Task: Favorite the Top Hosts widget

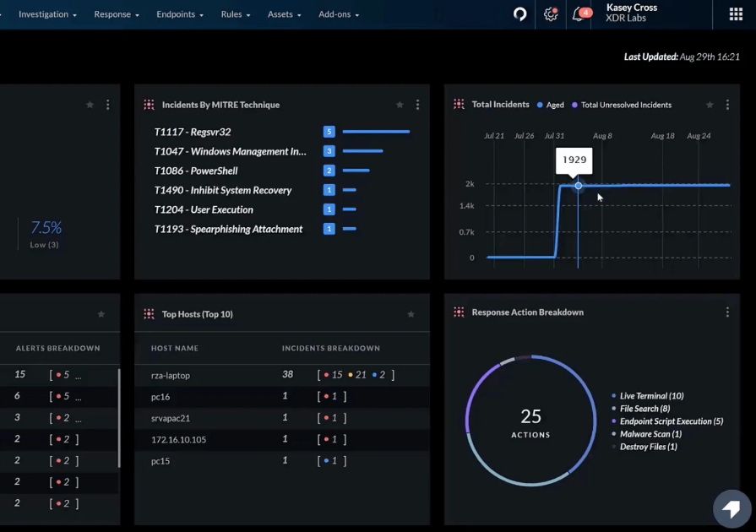Action: (x=411, y=314)
